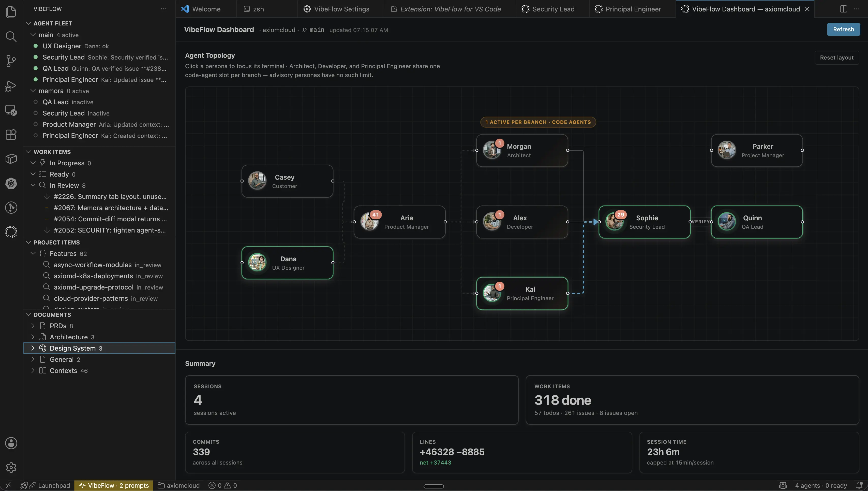The image size is (868, 491).
Task: Select Casey Customer persona node
Action: pyautogui.click(x=287, y=181)
